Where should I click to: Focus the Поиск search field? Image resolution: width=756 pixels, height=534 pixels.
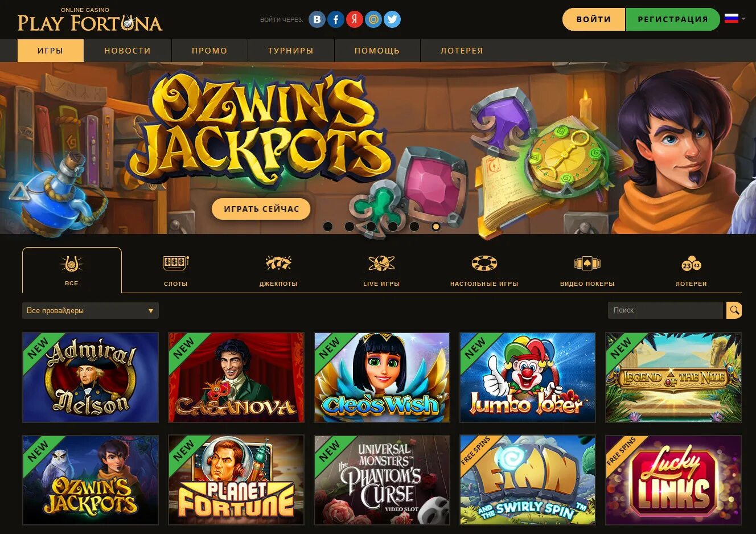[x=665, y=310]
